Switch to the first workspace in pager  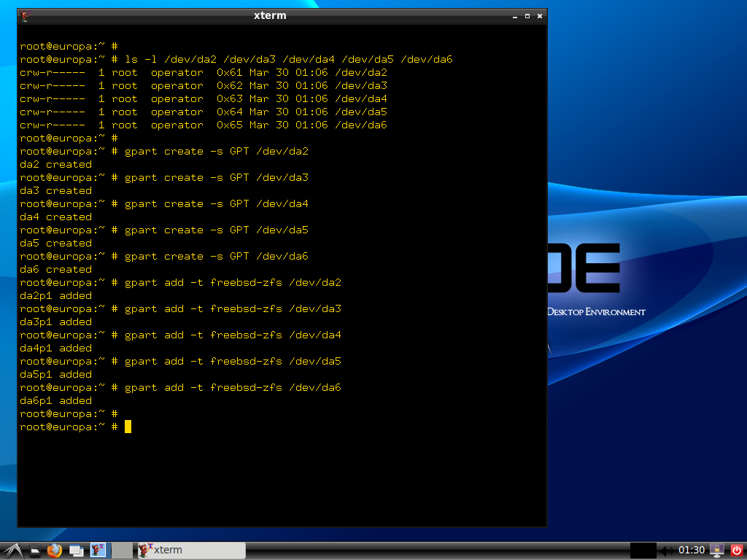[x=98, y=551]
